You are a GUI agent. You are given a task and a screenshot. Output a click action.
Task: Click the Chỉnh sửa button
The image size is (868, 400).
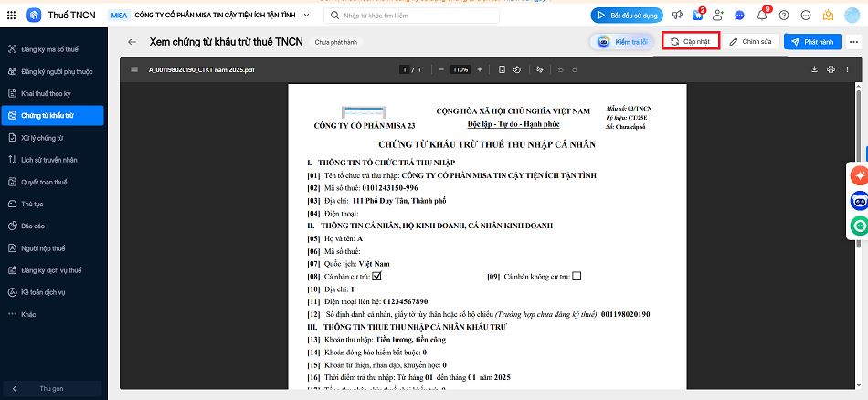point(751,41)
